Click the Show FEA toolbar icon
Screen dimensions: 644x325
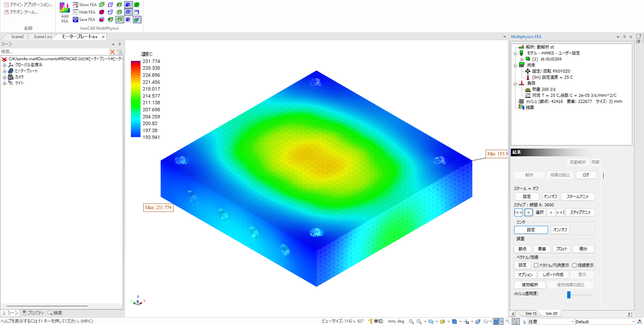tap(76, 5)
